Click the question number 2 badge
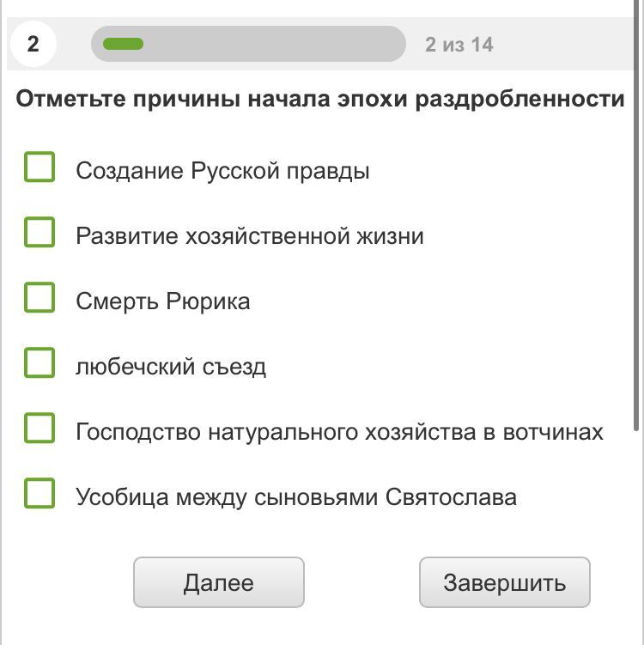This screenshot has width=644, height=645. click(x=33, y=44)
